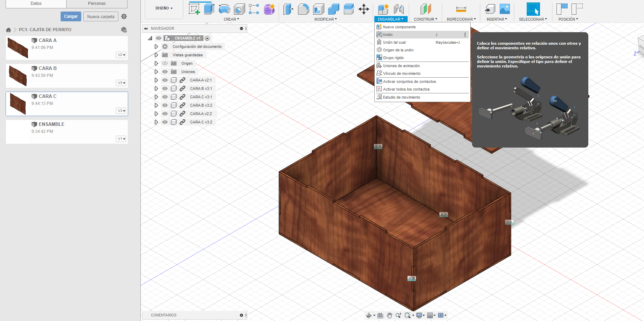Show the hidden Origen folder
Viewport: 644px width, 321px height.
coord(165,63)
